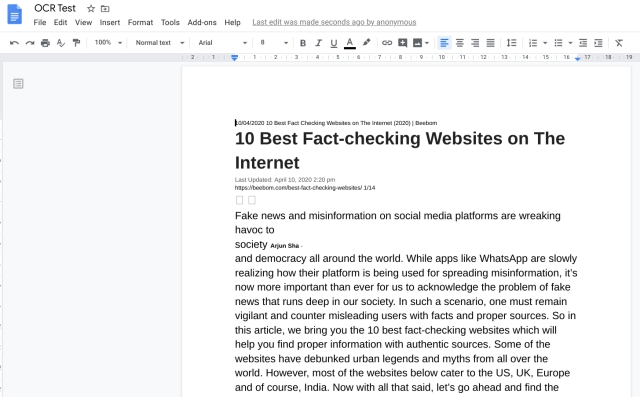Viewport: 640px width, 397px height.
Task: Open the Format menu
Action: (140, 22)
